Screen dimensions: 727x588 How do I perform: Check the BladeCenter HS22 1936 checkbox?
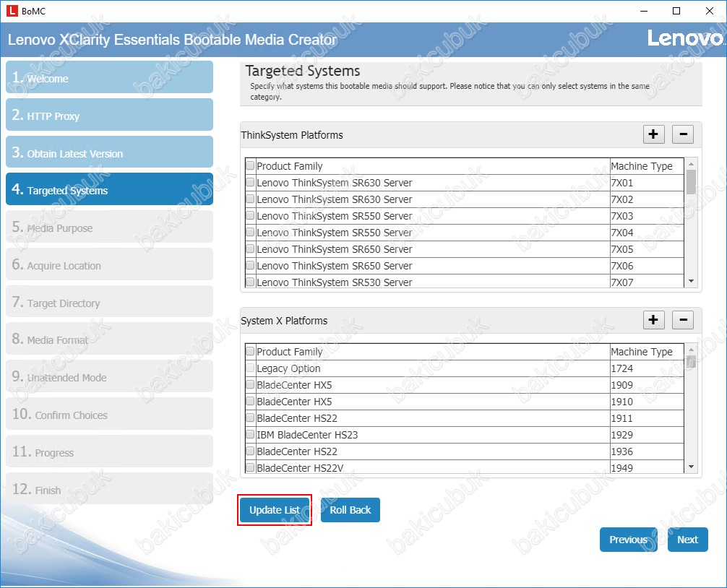click(x=250, y=451)
